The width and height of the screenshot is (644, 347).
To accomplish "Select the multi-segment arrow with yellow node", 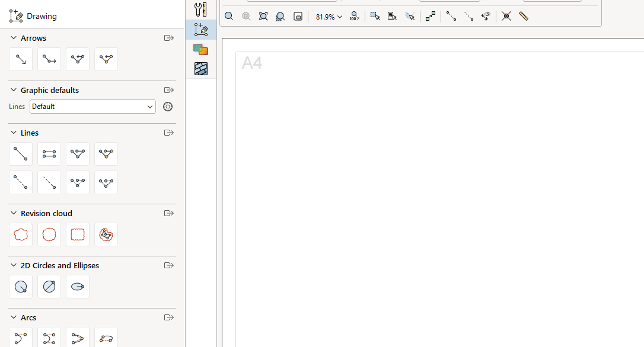I will coord(106,59).
